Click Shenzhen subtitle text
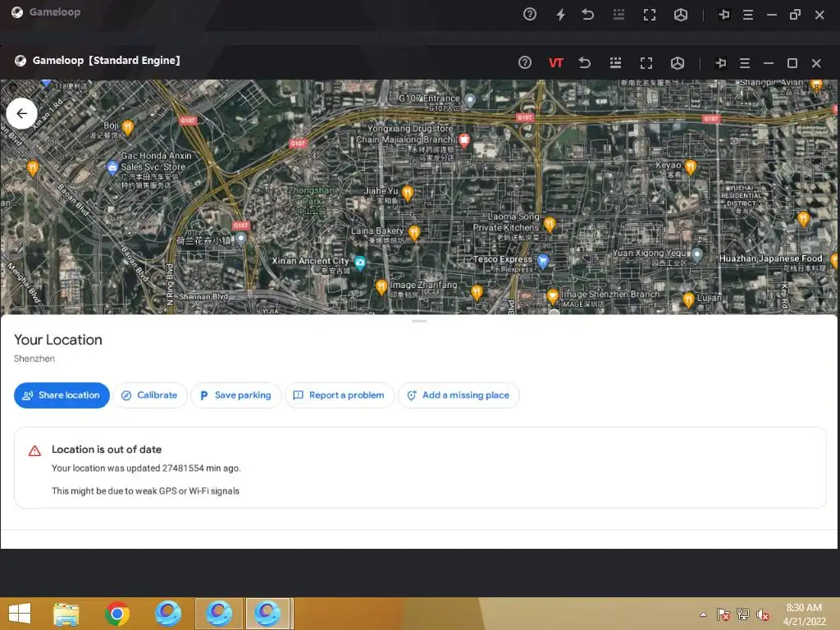 click(x=34, y=358)
